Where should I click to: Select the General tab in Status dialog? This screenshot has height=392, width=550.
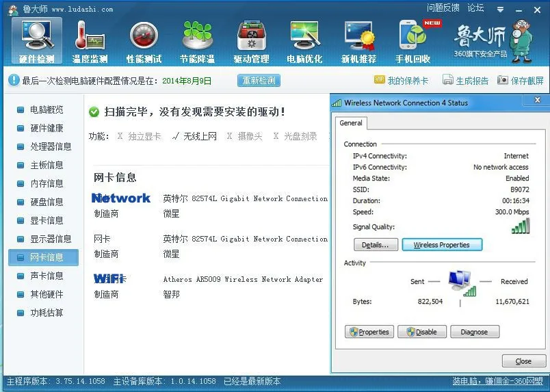(351, 123)
